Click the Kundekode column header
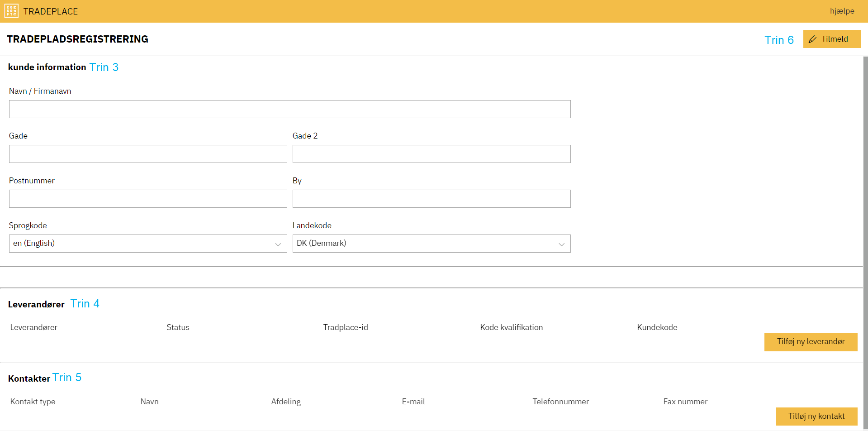This screenshot has width=868, height=431. point(657,327)
